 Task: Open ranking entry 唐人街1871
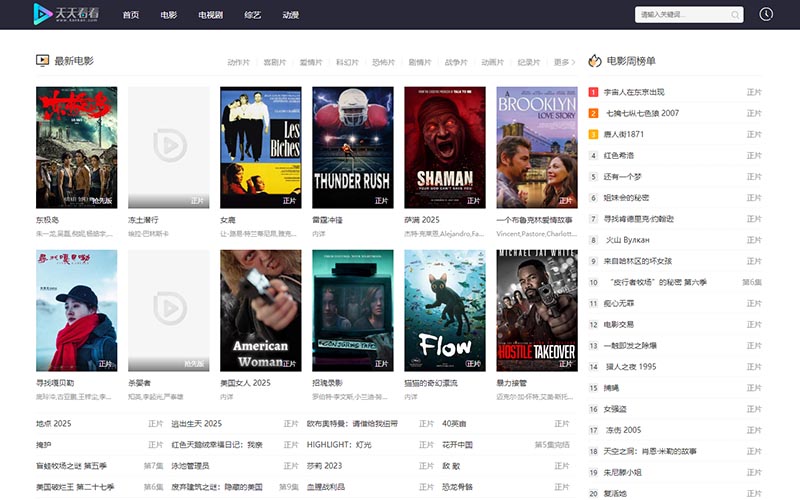623,134
